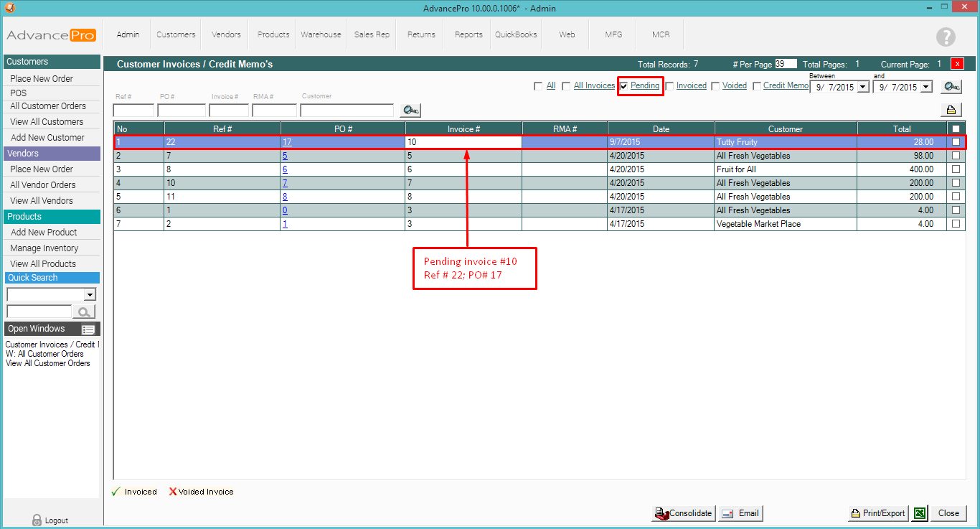Tick the checkbox for Tutty Fruity row

point(956,142)
